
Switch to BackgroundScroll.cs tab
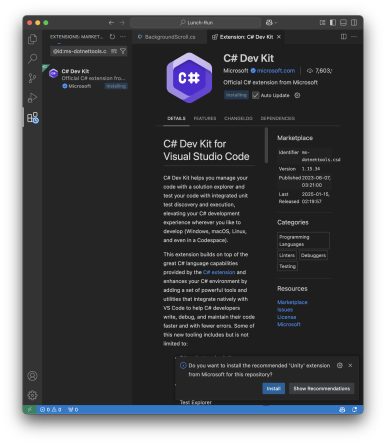pos(170,37)
